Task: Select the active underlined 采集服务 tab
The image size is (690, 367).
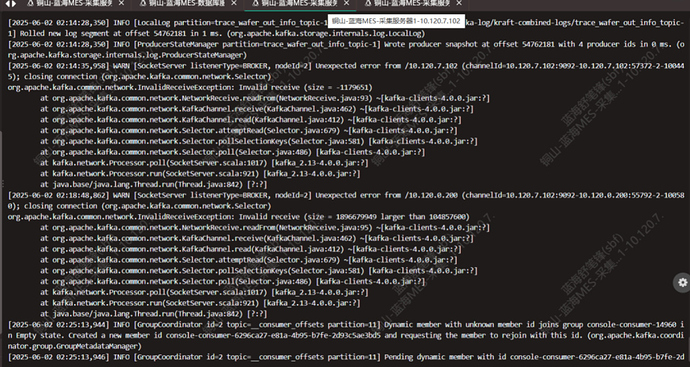Action: (300, 4)
